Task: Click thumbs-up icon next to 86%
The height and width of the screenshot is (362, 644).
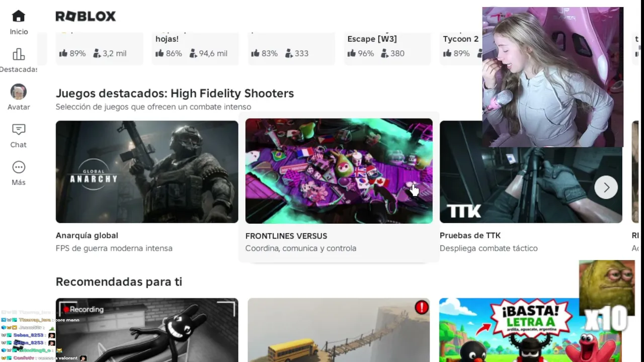Action: [159, 53]
